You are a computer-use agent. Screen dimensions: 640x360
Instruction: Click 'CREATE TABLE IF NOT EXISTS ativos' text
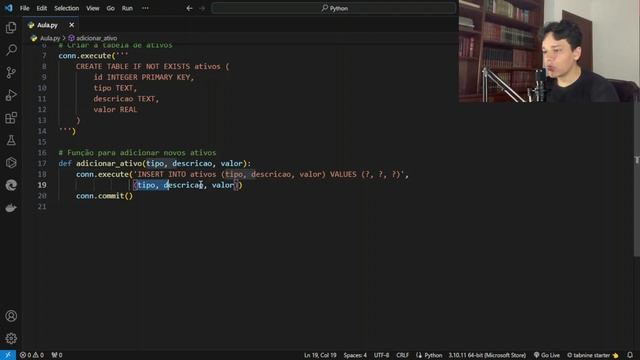(148, 67)
